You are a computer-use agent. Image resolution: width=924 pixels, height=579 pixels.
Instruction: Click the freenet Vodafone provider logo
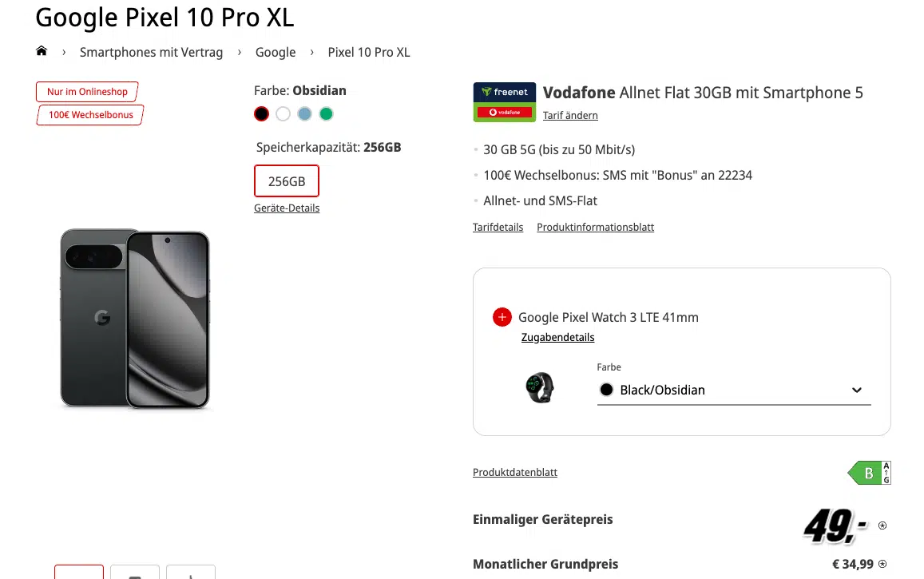click(504, 102)
